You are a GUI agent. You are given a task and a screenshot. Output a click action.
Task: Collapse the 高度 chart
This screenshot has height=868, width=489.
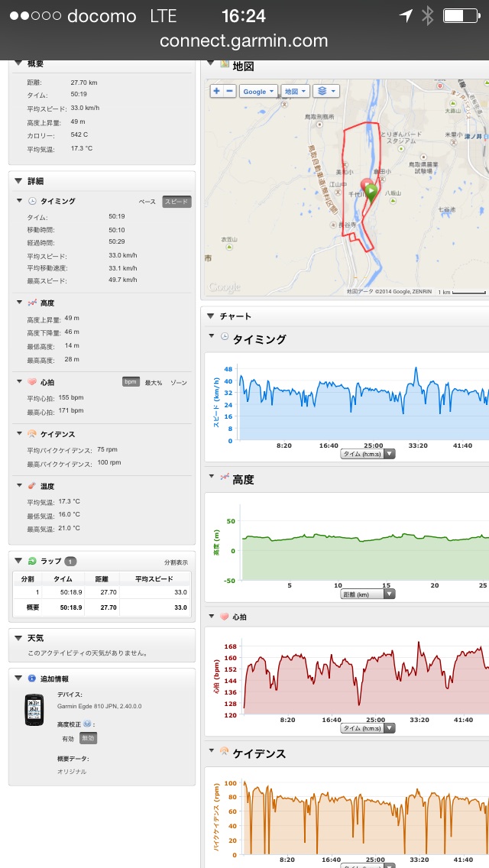212,476
